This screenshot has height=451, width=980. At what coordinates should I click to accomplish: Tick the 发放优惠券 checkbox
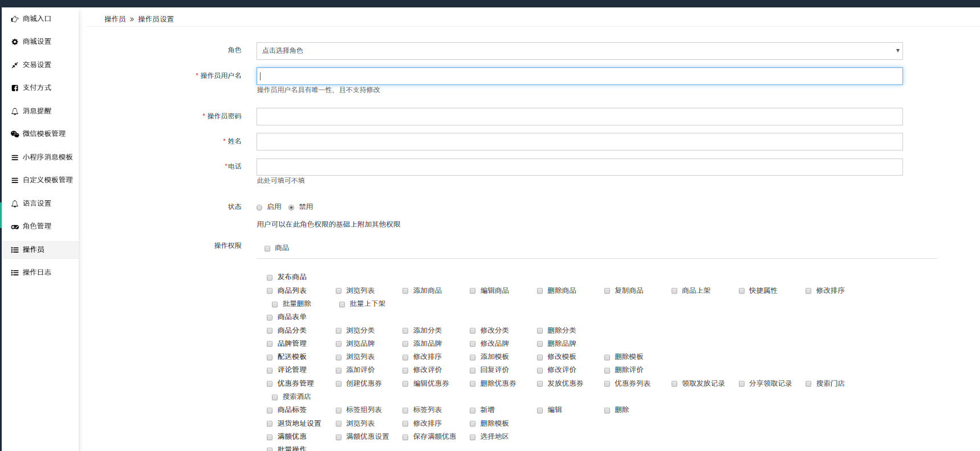pos(540,384)
